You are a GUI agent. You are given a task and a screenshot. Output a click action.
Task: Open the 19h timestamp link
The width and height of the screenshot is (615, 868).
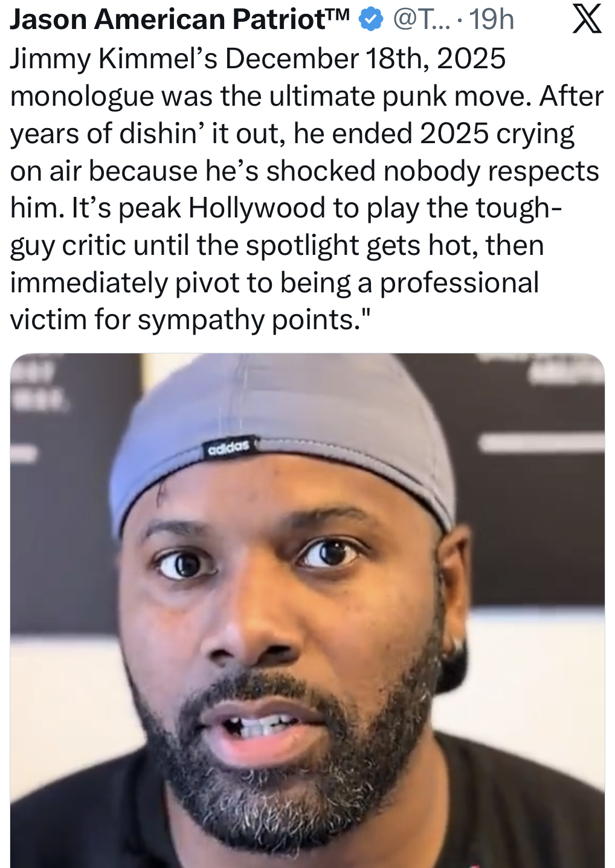492,19
